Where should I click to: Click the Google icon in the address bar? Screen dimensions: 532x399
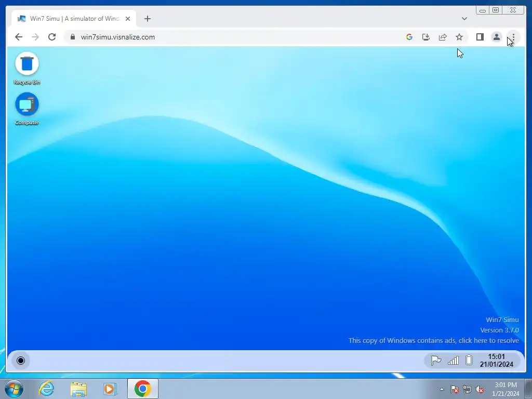409,37
